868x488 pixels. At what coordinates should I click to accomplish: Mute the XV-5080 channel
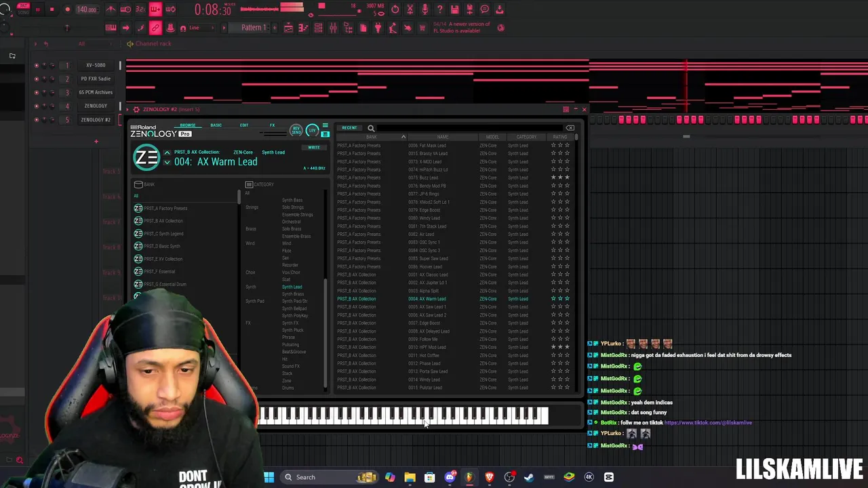pos(37,65)
